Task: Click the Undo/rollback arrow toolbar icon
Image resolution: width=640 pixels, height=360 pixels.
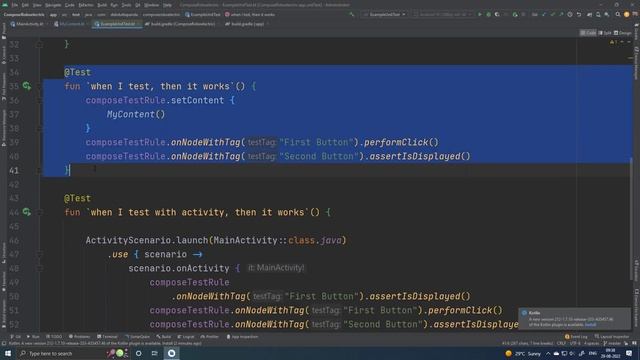Action: [x=579, y=14]
